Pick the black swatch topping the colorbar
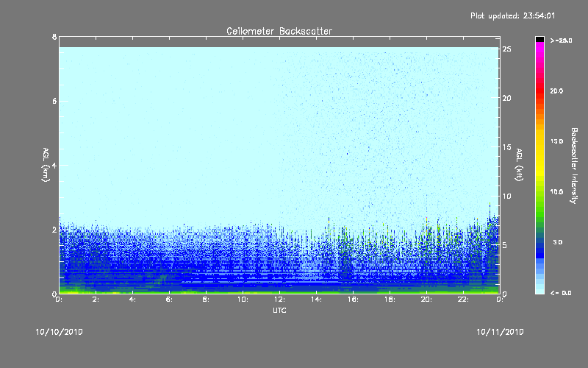The image size is (588, 368). click(x=539, y=39)
